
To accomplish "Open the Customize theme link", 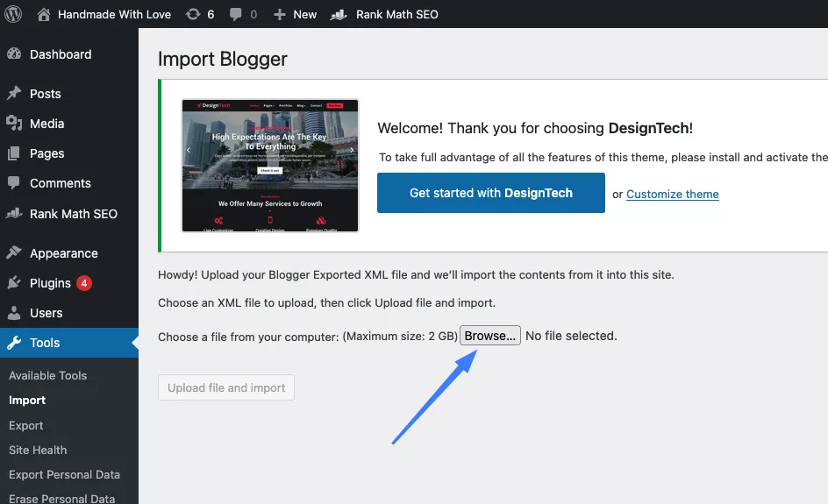I will (672, 195).
